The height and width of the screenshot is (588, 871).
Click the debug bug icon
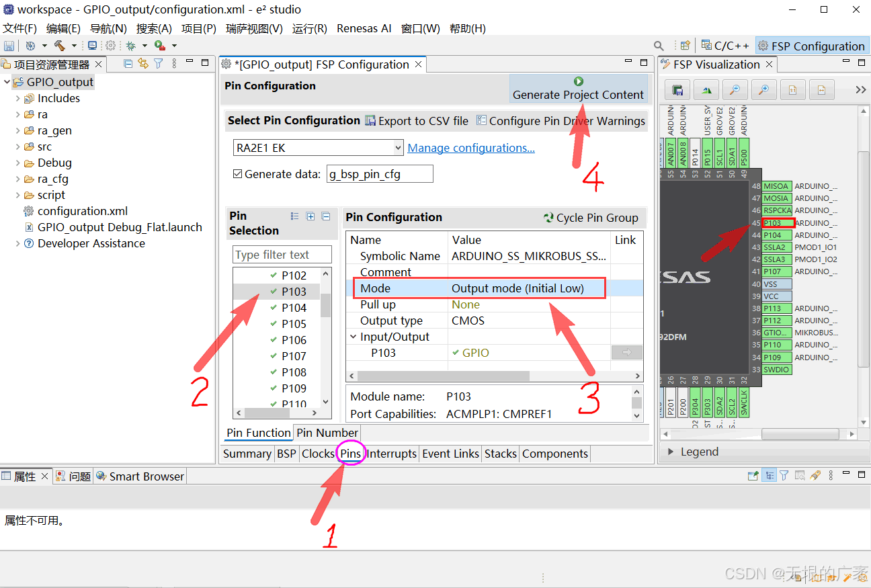(131, 46)
